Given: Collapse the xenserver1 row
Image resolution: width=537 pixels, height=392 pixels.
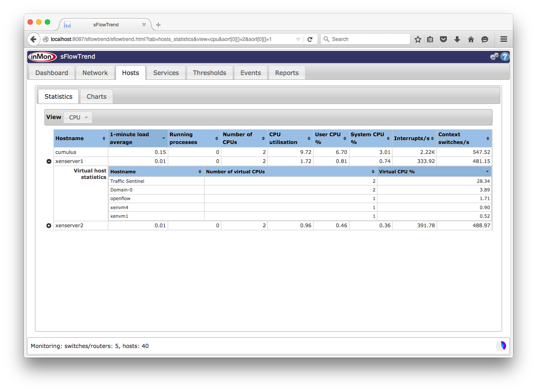Looking at the screenshot, I should click(49, 161).
